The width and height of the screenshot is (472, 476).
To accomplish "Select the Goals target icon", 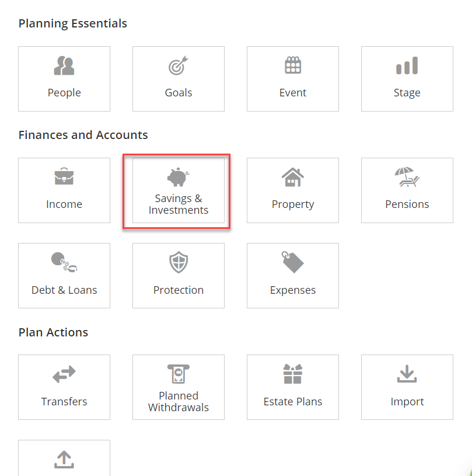I will [x=179, y=65].
